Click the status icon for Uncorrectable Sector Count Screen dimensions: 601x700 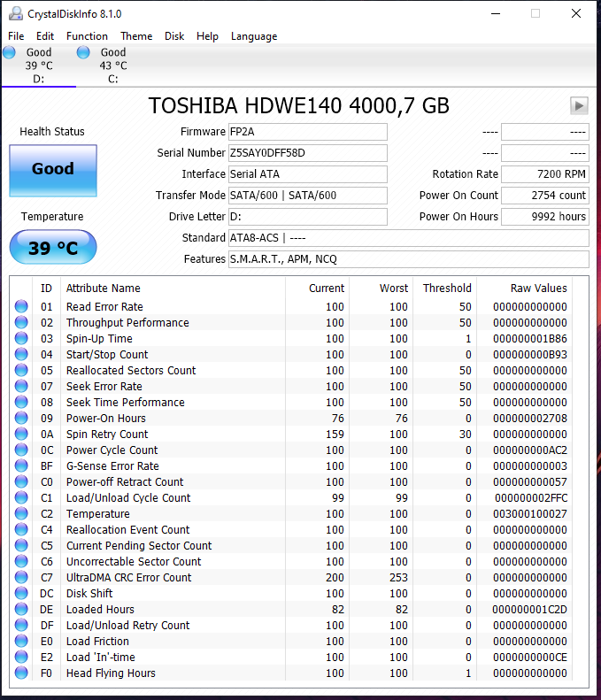point(21,561)
